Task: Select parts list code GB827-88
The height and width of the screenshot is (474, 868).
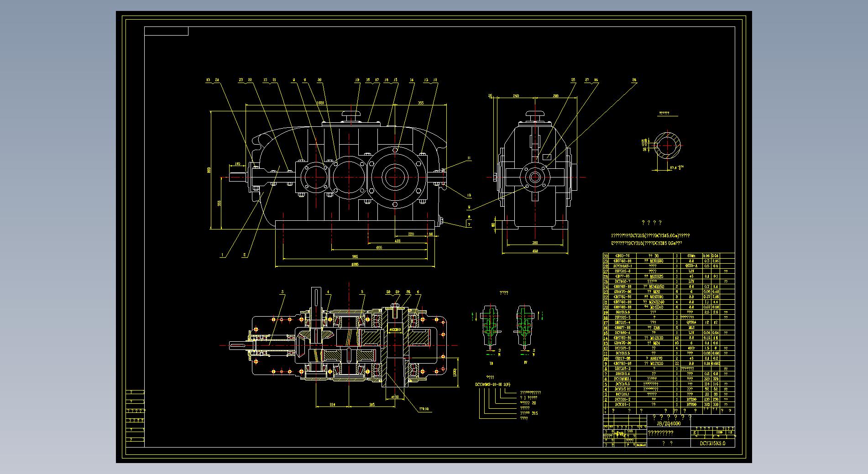Action: [622, 328]
